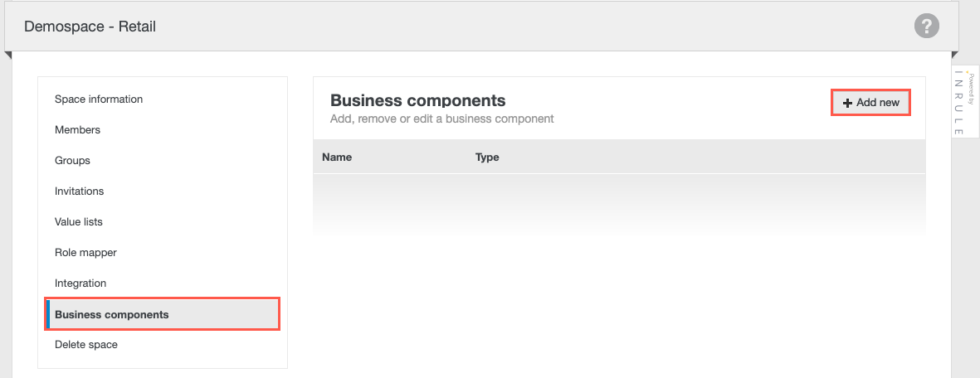Screen dimensions: 980x378
Task: Open the Integration section
Action: pyautogui.click(x=80, y=283)
